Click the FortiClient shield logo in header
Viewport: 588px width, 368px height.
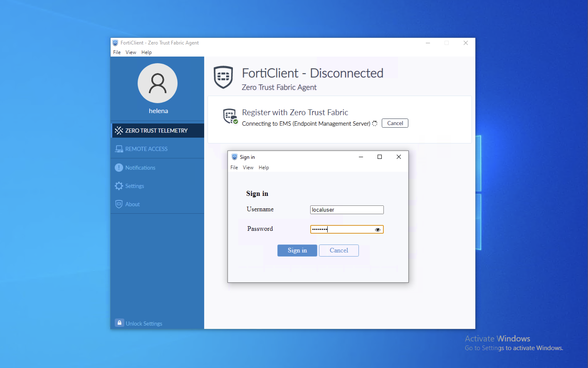pyautogui.click(x=223, y=77)
